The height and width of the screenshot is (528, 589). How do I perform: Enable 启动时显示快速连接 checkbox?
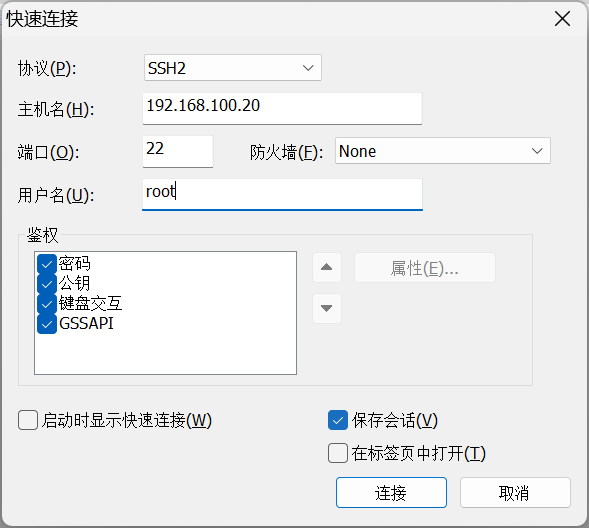(x=28, y=420)
